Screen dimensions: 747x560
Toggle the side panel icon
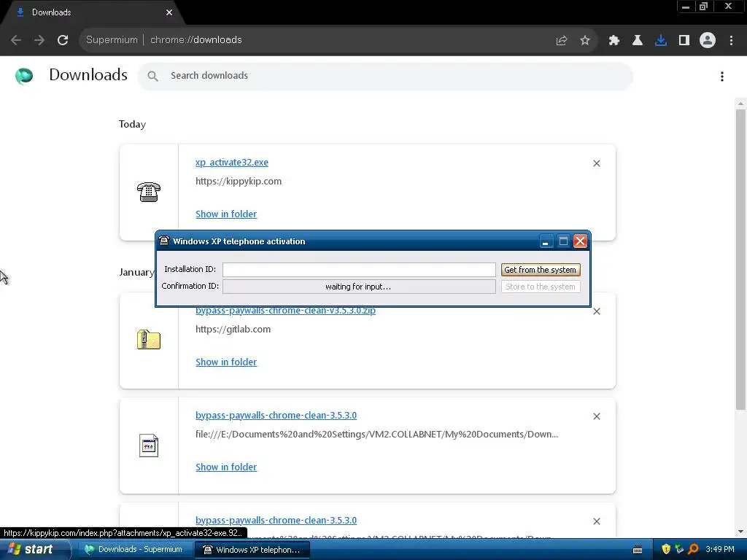point(684,41)
